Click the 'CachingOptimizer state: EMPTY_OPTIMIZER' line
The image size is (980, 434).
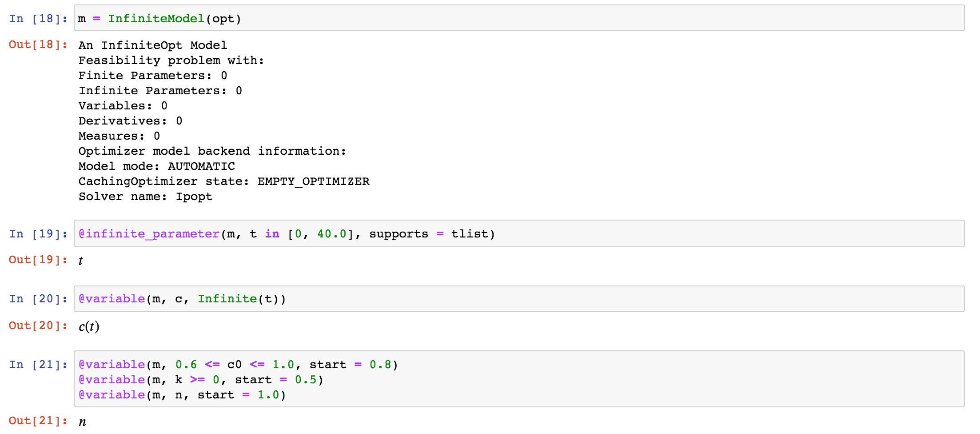224,181
